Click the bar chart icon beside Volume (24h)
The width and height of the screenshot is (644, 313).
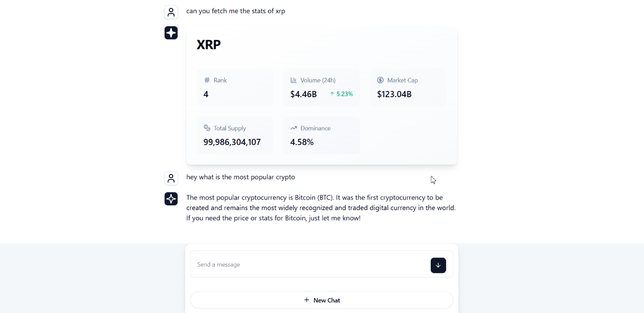click(294, 80)
